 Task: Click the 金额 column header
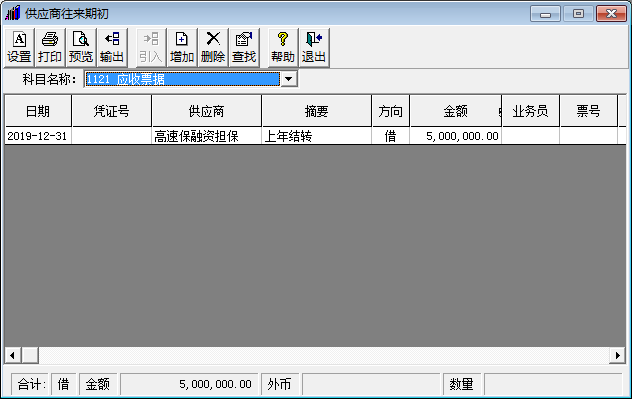[x=455, y=111]
